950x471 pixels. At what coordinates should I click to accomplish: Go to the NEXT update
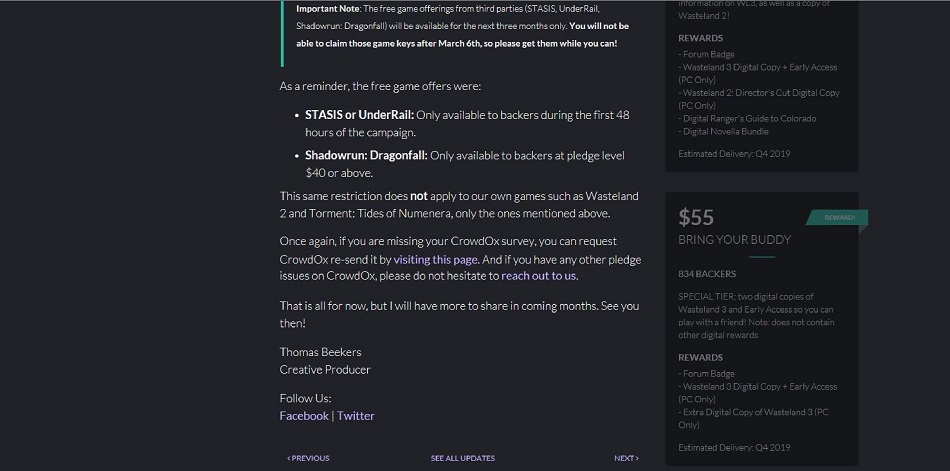626,458
